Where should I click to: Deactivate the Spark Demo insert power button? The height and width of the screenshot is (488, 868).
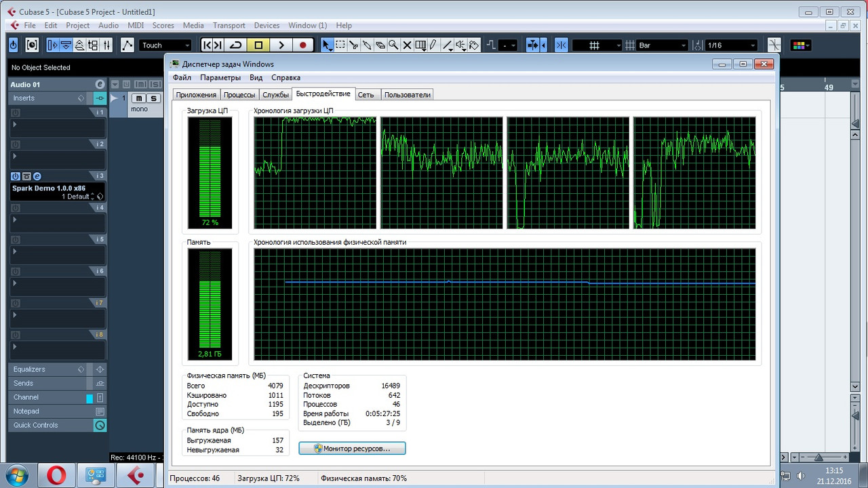16,176
